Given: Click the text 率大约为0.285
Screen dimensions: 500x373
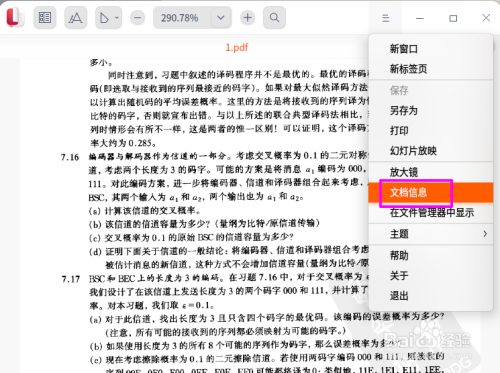Looking at the screenshot, I should (x=123, y=143).
